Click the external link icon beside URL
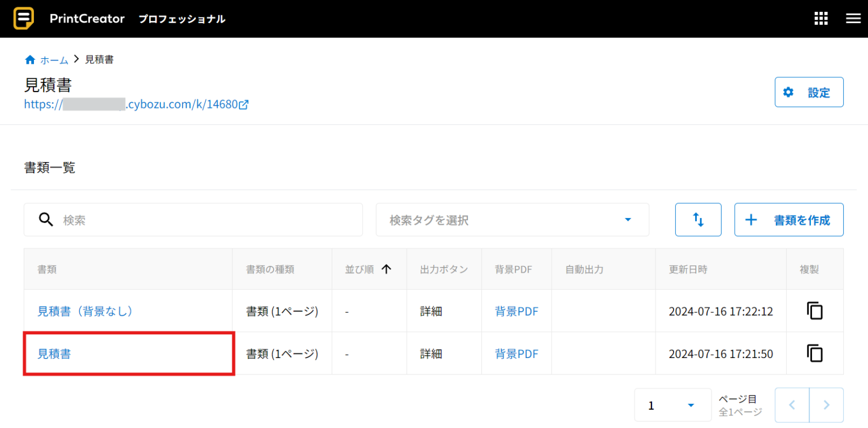The image size is (868, 428). coord(244,104)
